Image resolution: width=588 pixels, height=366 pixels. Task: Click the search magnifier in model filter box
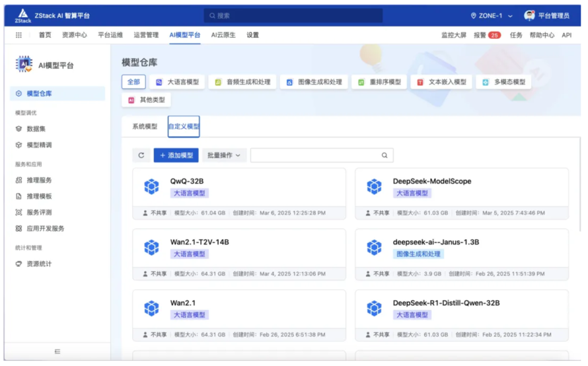point(385,155)
